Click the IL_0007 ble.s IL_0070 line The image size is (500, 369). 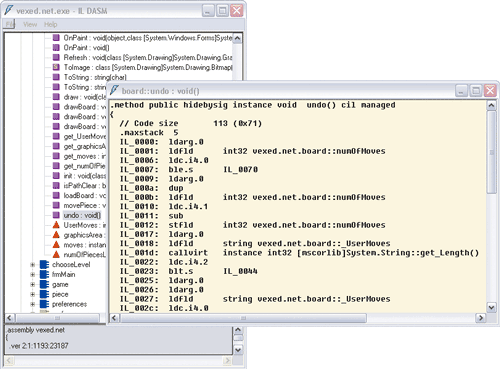pyautogui.click(x=189, y=170)
